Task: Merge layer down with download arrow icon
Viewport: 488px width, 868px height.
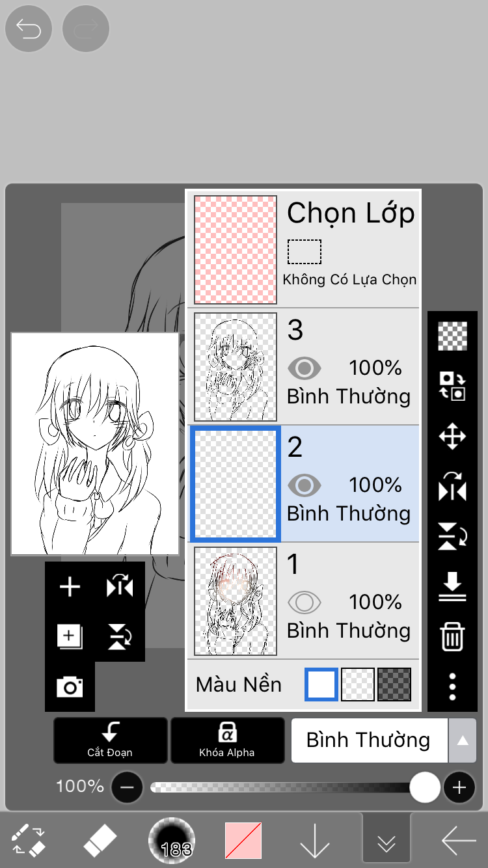Action: pyautogui.click(x=452, y=586)
